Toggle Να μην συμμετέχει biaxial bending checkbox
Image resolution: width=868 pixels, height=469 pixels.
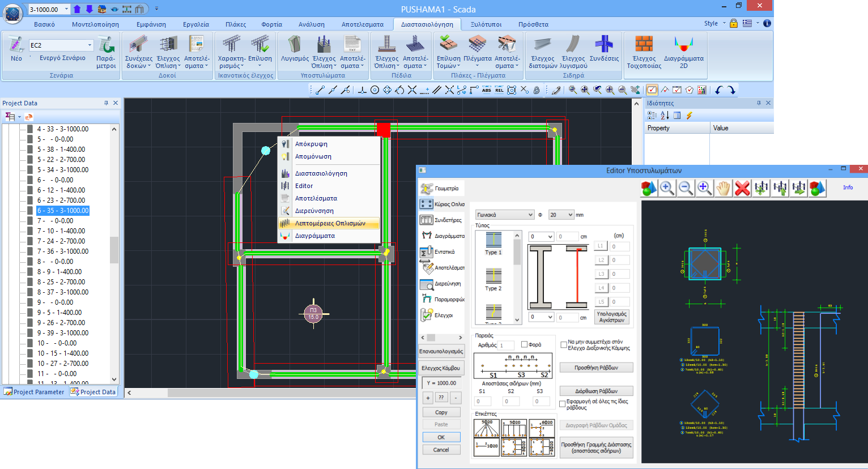tap(563, 344)
